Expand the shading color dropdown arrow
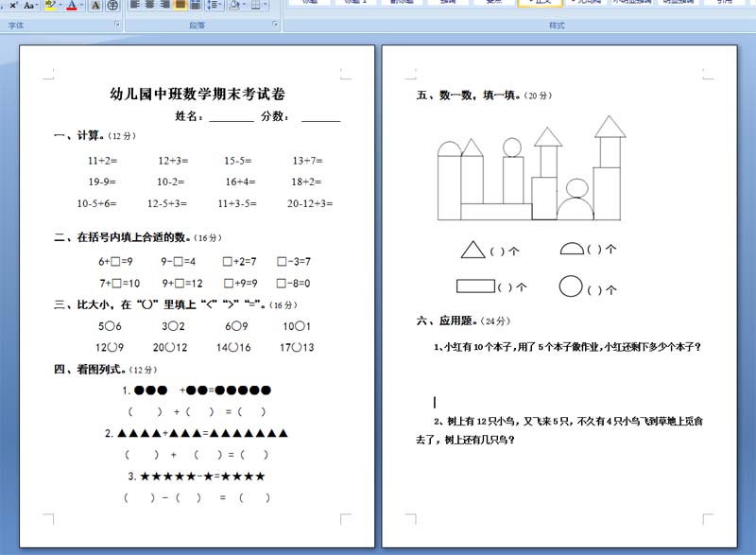This screenshot has height=555, width=756. 244,5
